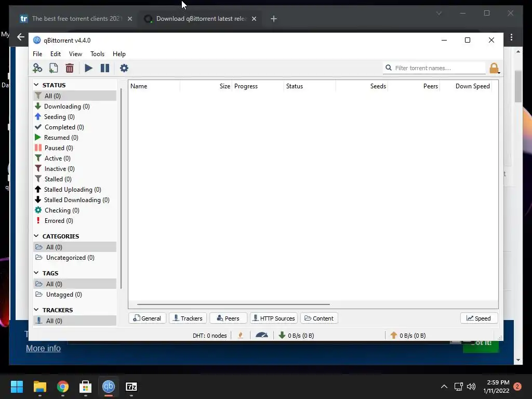Open the Edit menu
This screenshot has height=399, width=532.
tap(55, 54)
